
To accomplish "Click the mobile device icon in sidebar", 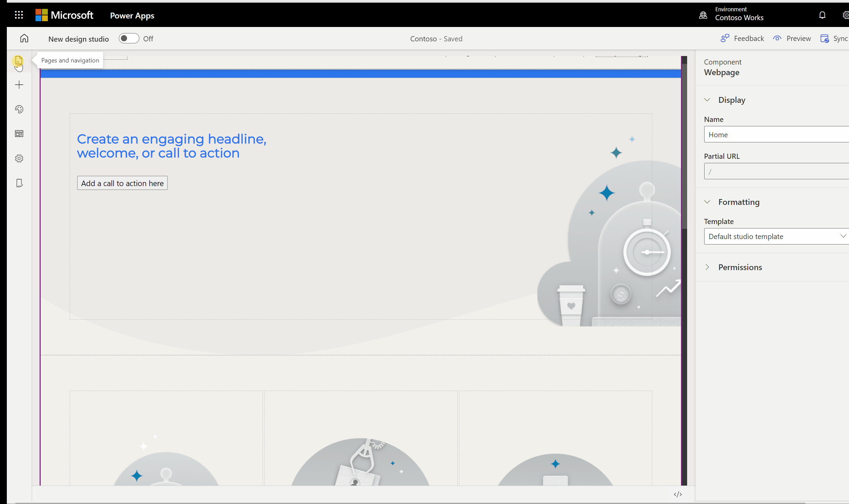I will pos(19,183).
